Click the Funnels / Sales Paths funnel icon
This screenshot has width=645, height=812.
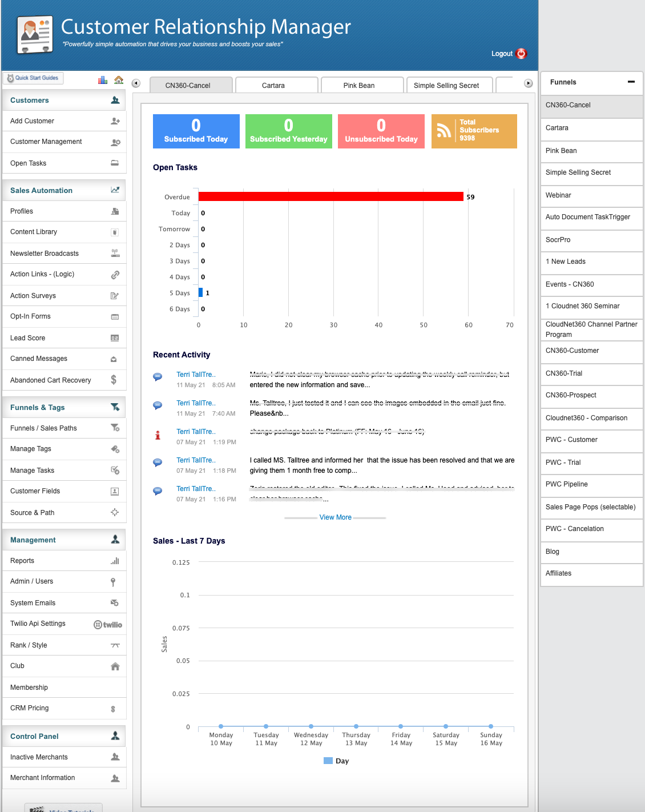pos(115,428)
